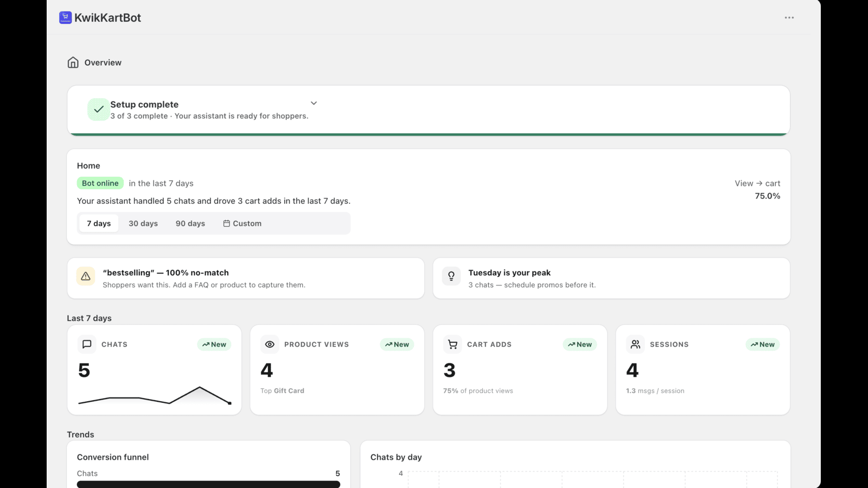
Task: Click the Chats by day heading
Action: pyautogui.click(x=396, y=457)
